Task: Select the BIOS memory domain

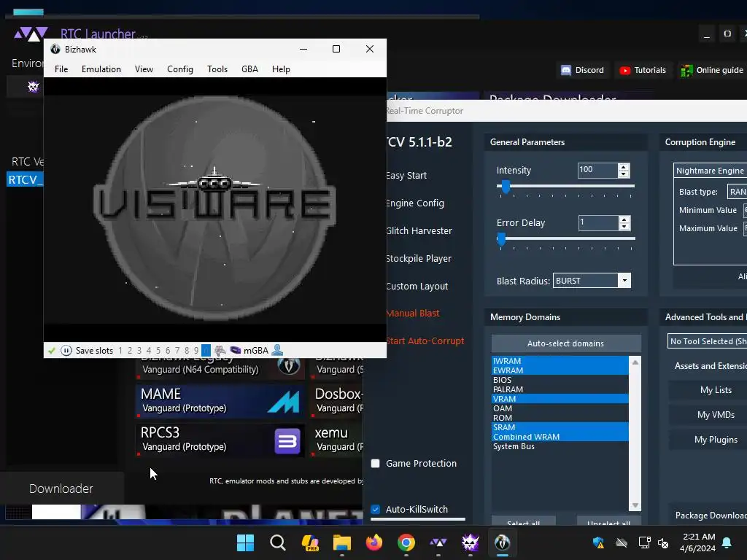Action: tap(560, 380)
